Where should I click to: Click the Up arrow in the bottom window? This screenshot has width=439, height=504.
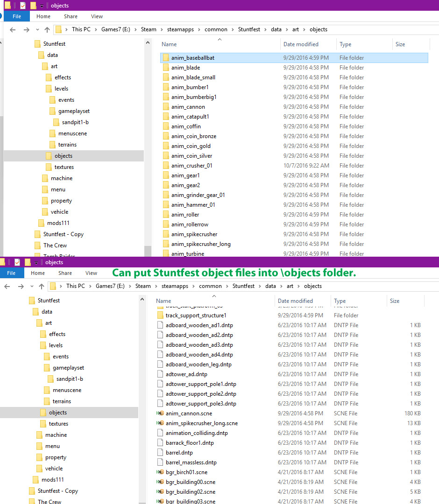click(42, 286)
